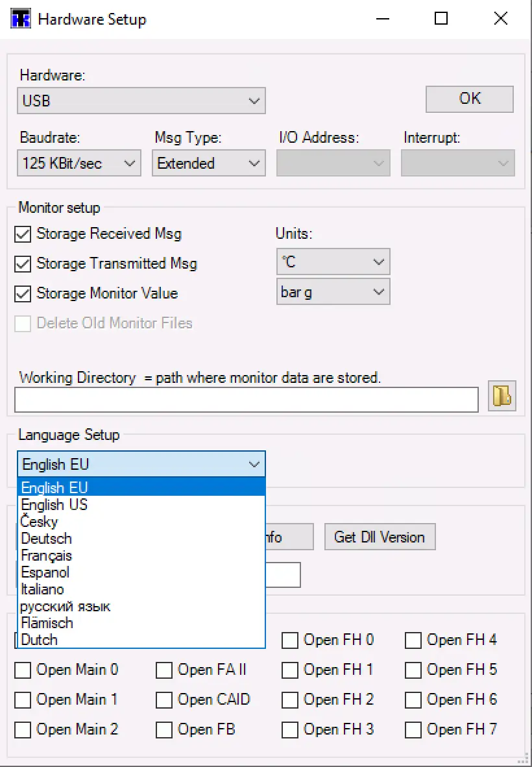Viewport: 532px width, 767px height.
Task: Uncheck Storage Received Msg checkbox
Action: [x=23, y=234]
